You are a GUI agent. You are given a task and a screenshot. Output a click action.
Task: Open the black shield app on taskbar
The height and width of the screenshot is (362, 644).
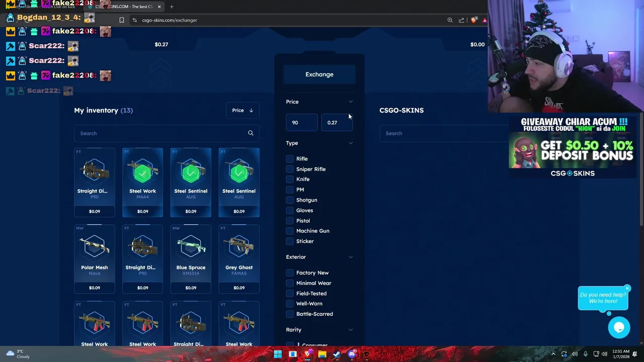coord(366,354)
